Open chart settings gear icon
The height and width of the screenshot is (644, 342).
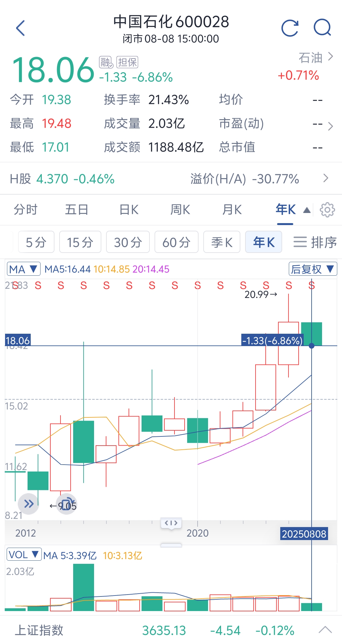coord(327,210)
